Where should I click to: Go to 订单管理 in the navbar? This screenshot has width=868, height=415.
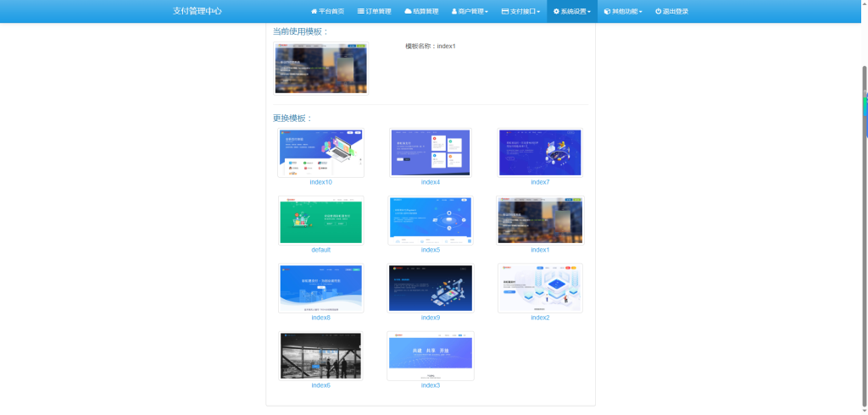374,11
